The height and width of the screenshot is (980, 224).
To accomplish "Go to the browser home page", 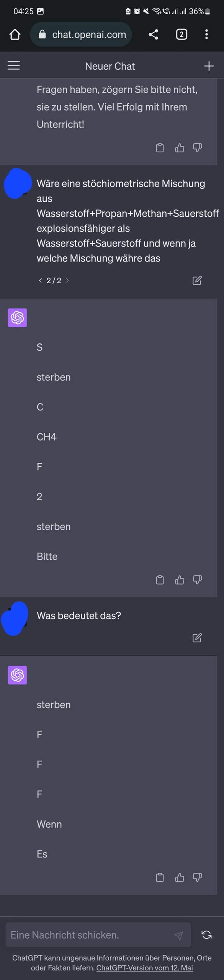I will pyautogui.click(x=15, y=34).
